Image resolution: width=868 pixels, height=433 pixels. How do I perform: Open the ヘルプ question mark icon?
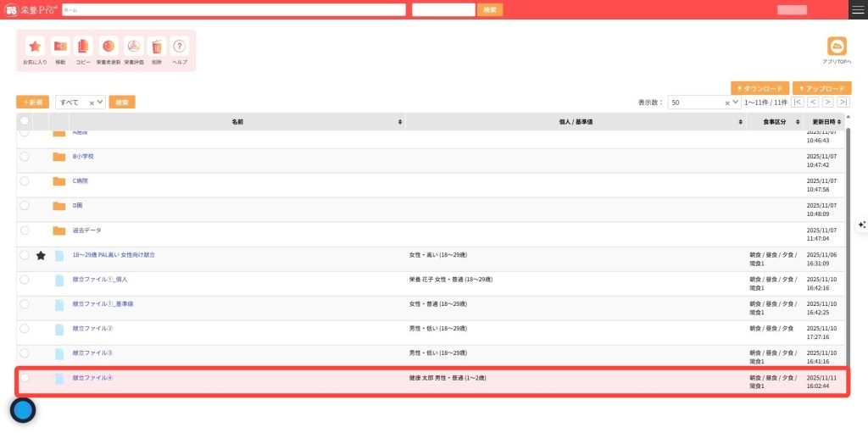coord(179,47)
